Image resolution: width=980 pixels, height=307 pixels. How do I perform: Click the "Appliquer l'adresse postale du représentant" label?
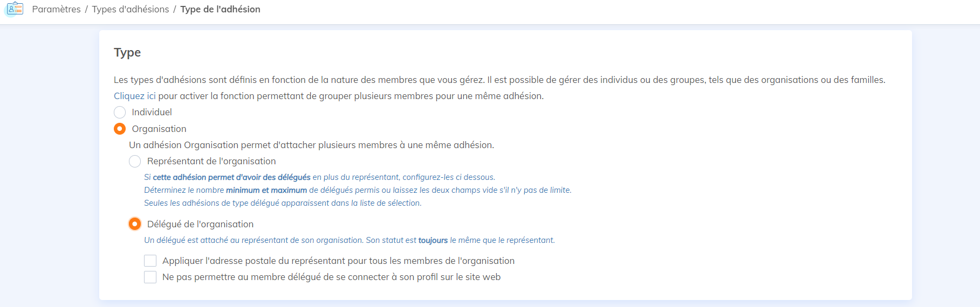pyautogui.click(x=338, y=261)
